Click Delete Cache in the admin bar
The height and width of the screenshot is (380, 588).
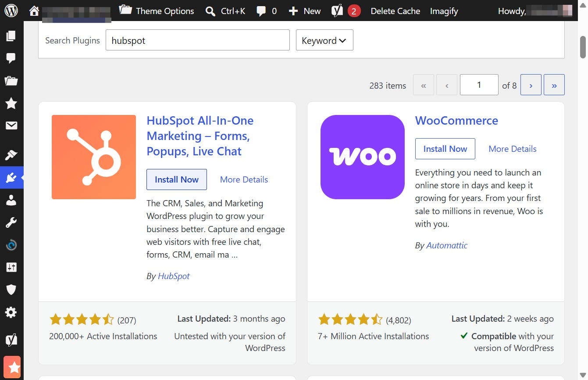(395, 11)
